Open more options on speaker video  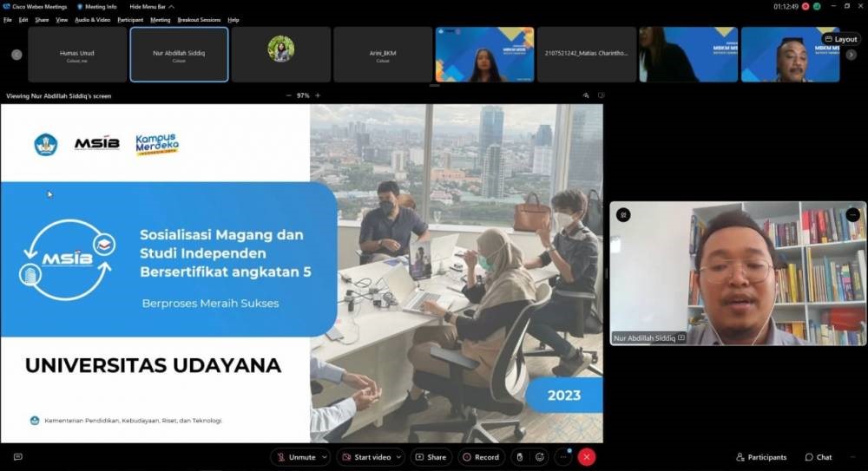tap(852, 215)
